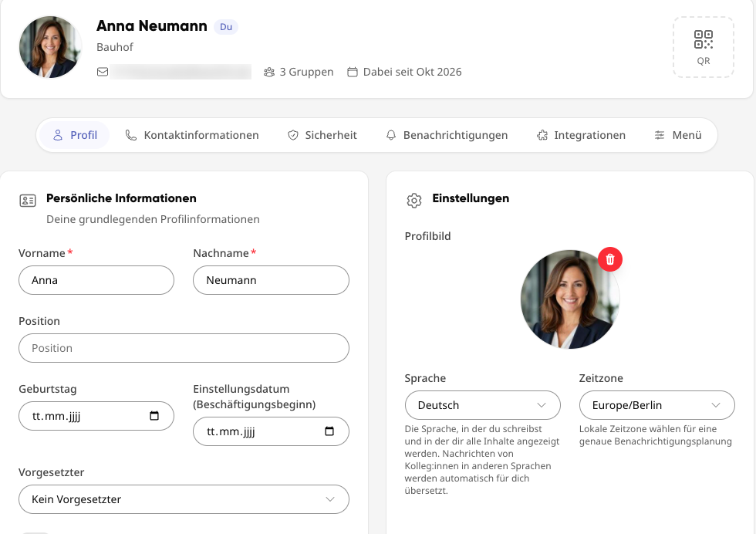Click the header avatar of Anna Neumann
The image size is (756, 534).
pyautogui.click(x=50, y=47)
